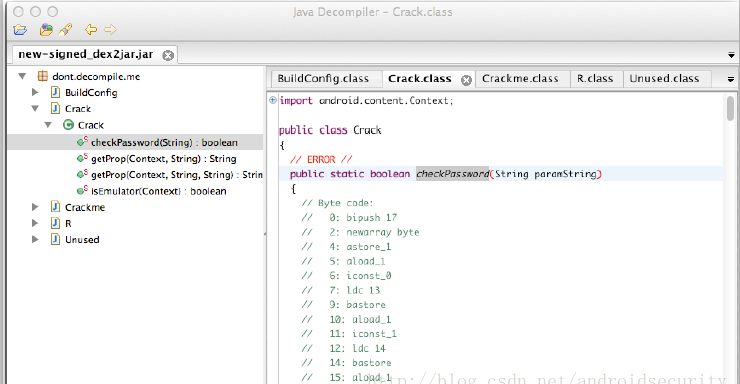The width and height of the screenshot is (740, 384).
Task: Click the checkPassword method icon
Action: [x=82, y=141]
